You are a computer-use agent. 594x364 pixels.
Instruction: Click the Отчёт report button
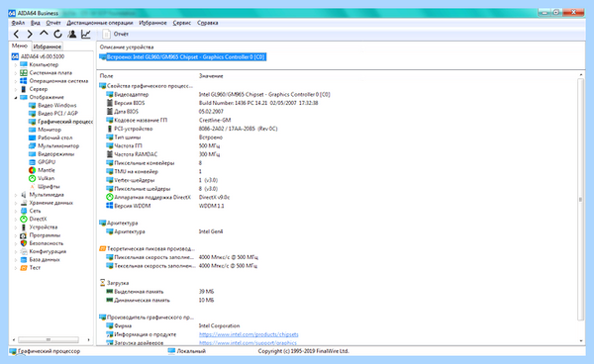point(116,34)
